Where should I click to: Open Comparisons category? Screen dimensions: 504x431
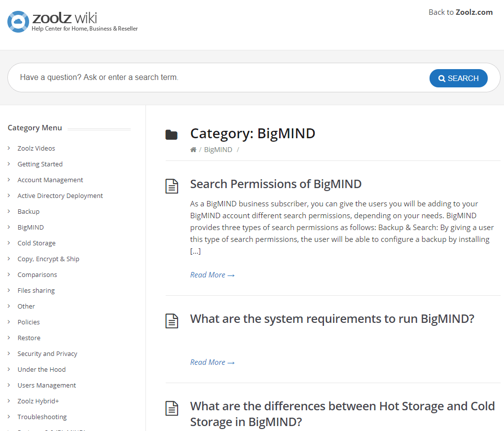point(37,274)
